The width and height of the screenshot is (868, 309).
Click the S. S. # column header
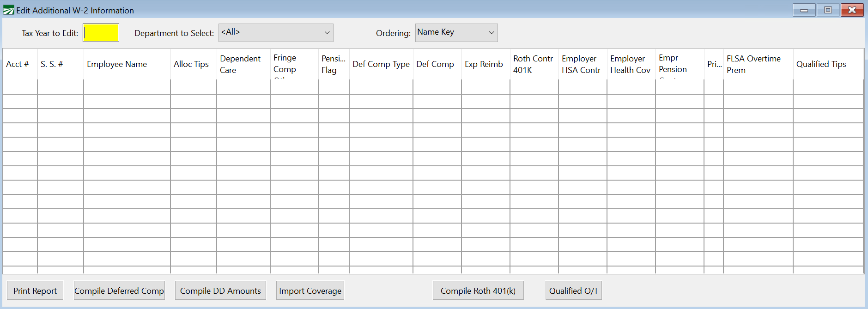52,64
